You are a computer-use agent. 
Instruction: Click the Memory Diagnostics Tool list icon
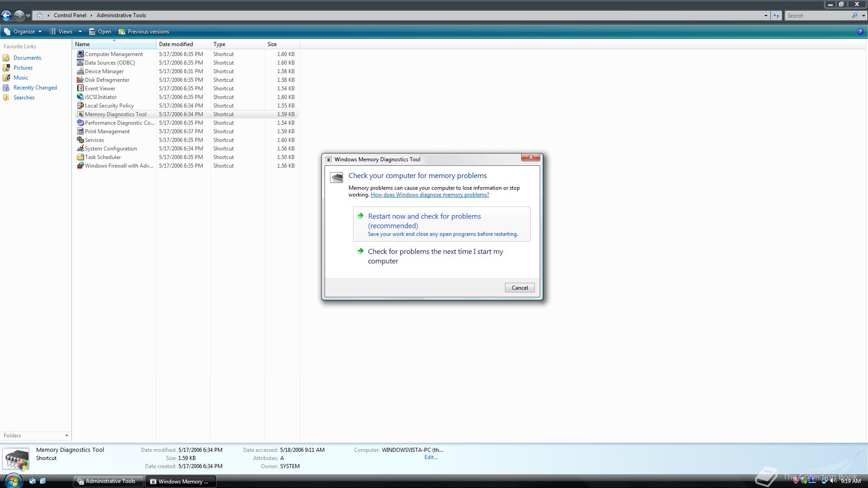tap(80, 114)
